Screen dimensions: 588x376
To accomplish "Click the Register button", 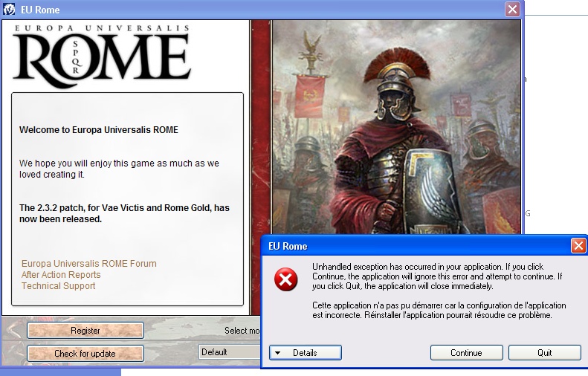I will tap(85, 330).
